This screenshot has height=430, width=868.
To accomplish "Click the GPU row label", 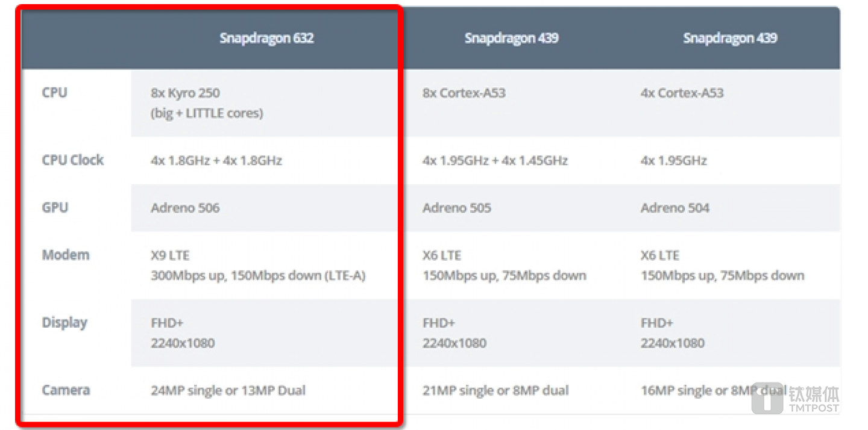I will pyautogui.click(x=55, y=208).
